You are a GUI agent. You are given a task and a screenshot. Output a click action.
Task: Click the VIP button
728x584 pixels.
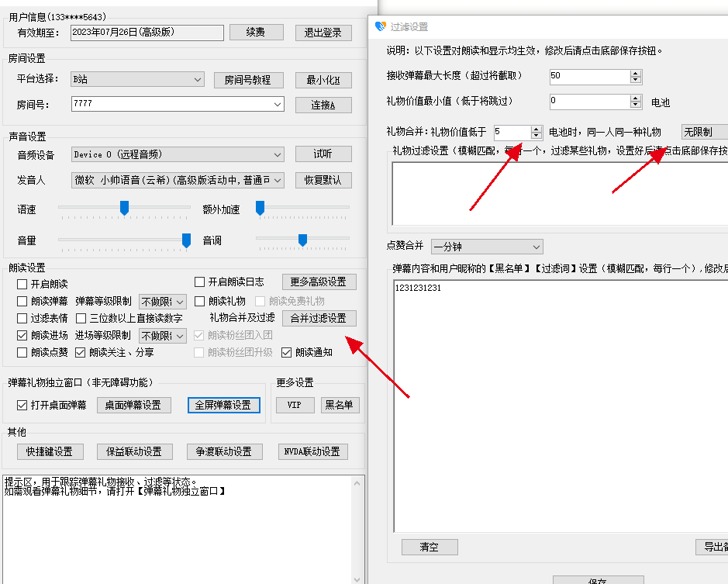click(x=295, y=405)
